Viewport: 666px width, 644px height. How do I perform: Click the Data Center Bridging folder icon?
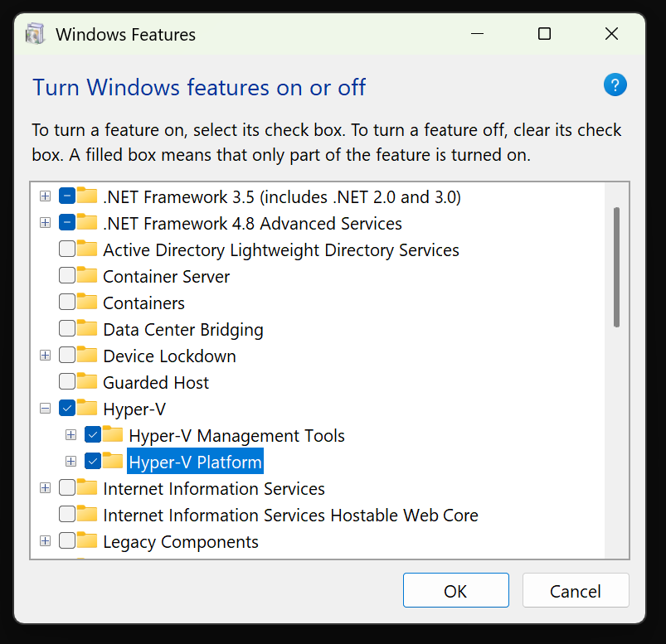tap(87, 329)
